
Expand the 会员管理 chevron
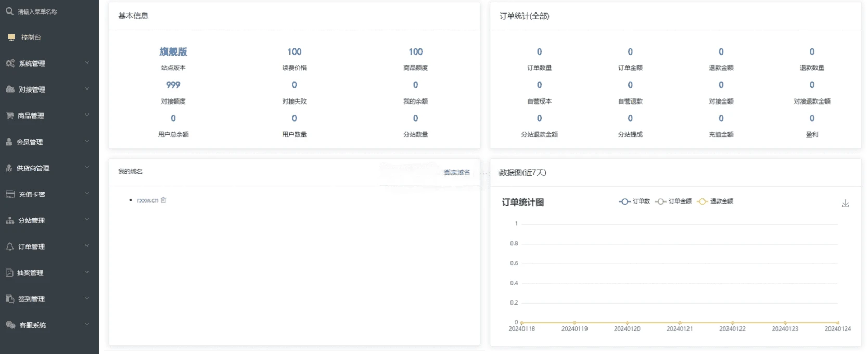pos(87,141)
